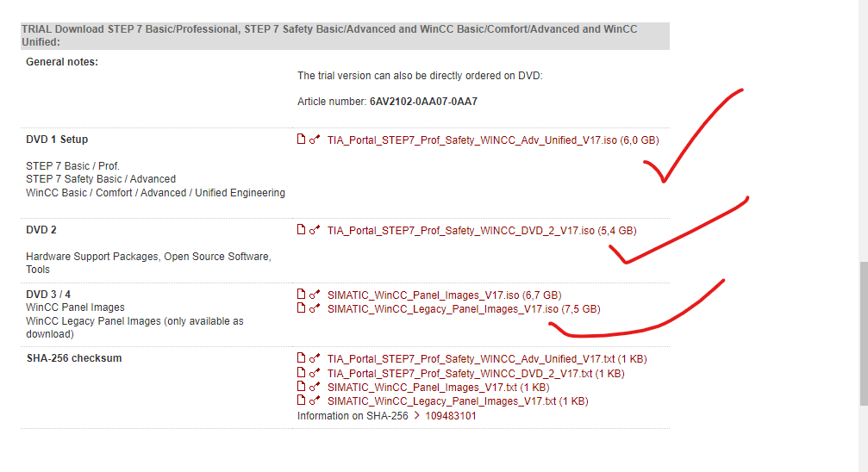This screenshot has height=472, width=868.
Task: Click key icon beside TIA_Portal Adv_Unified_V17.iso
Action: pos(315,140)
